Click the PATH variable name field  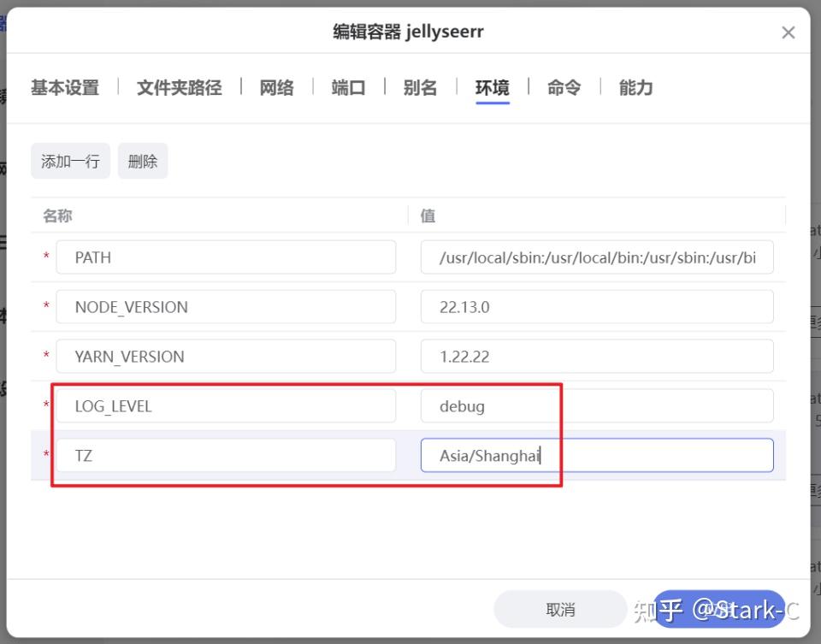[x=226, y=257]
